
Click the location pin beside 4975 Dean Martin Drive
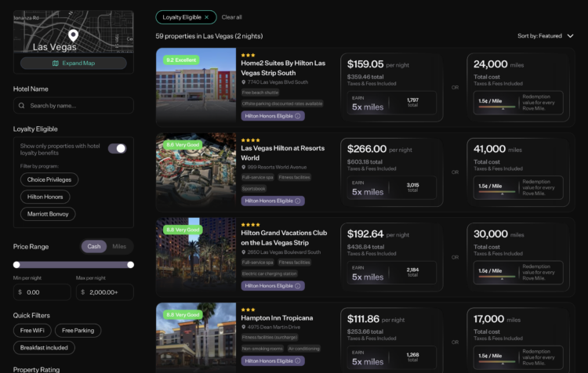click(x=243, y=328)
